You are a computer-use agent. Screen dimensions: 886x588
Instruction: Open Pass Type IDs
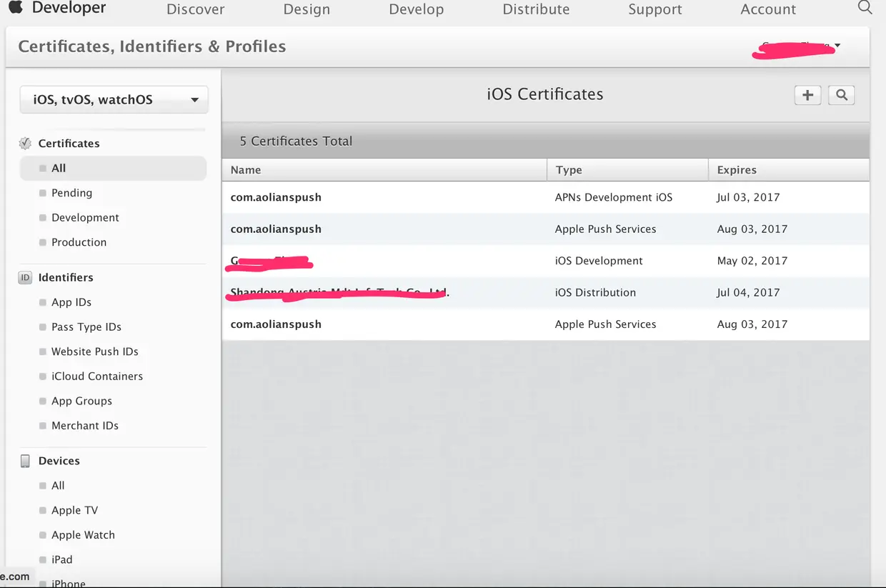coord(86,327)
